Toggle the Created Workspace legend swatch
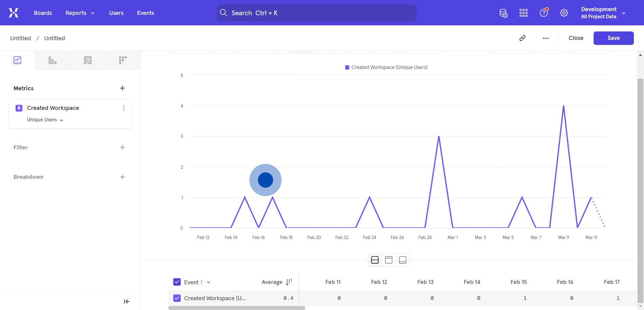 (x=347, y=68)
